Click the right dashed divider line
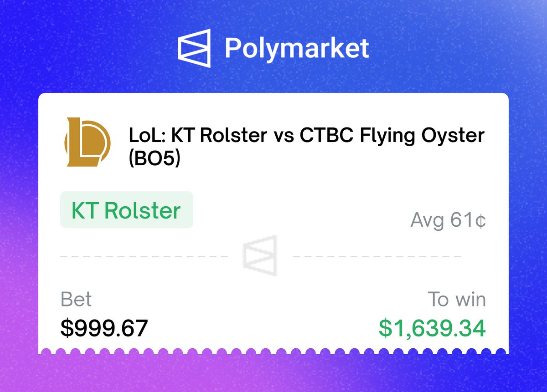The width and height of the screenshot is (547, 392). pos(377,256)
